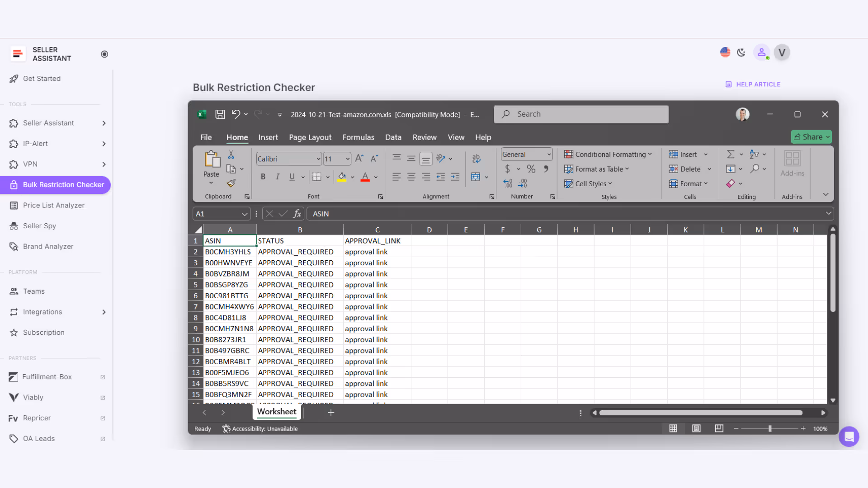Click the Format Painter brush icon
The width and height of the screenshot is (868, 488).
tap(231, 183)
